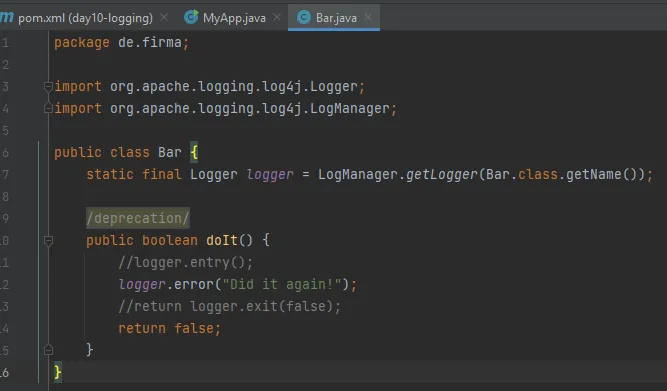Click fold end marker at doIt closing brace
Screen dimensions: 667x391
click(48, 350)
